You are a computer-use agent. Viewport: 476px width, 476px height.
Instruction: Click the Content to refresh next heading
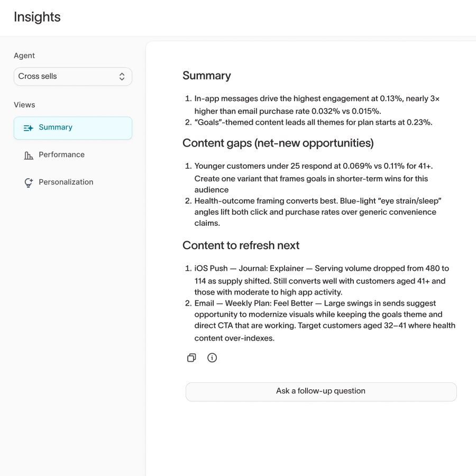(241, 245)
